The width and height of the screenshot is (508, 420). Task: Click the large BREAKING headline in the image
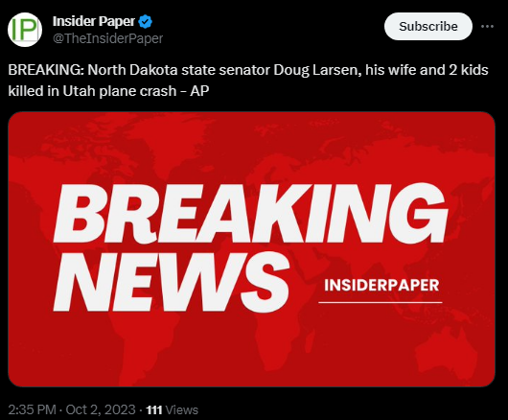[x=251, y=213]
